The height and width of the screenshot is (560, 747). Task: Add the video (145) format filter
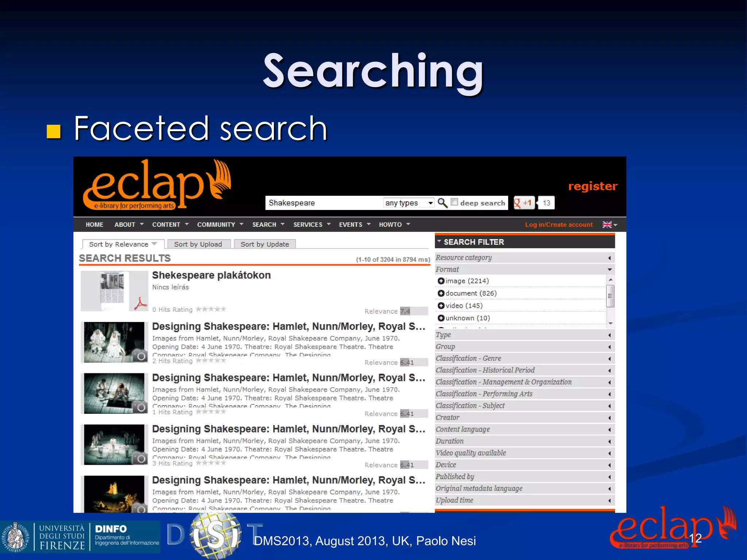pyautogui.click(x=441, y=306)
